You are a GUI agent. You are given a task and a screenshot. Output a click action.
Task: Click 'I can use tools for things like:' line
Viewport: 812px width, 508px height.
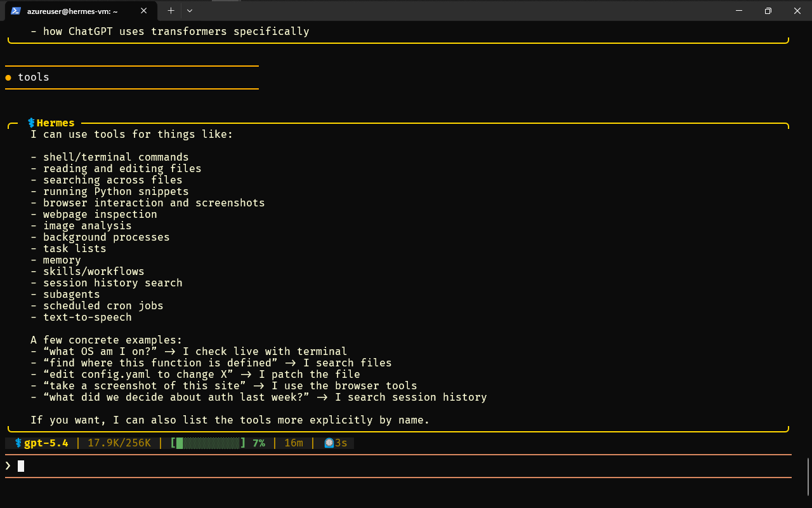point(132,134)
